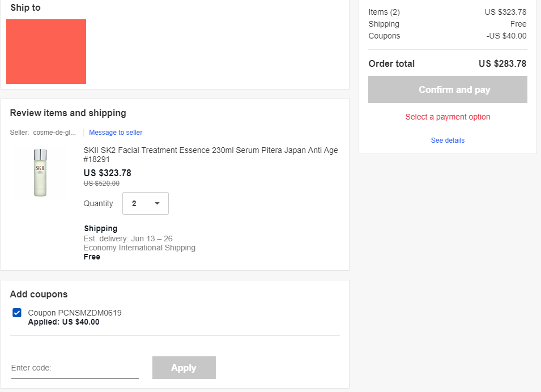The width and height of the screenshot is (541, 392).
Task: Focus the Enter code input field
Action: 75,368
